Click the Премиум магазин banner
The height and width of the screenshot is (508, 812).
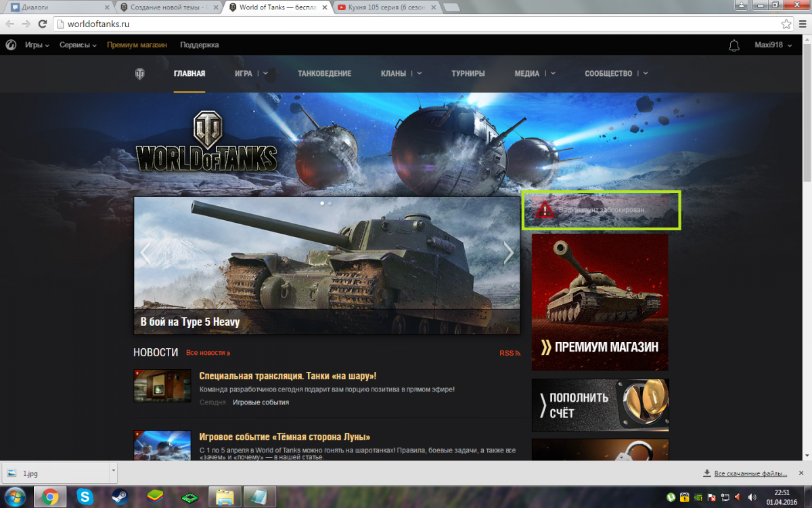point(600,302)
